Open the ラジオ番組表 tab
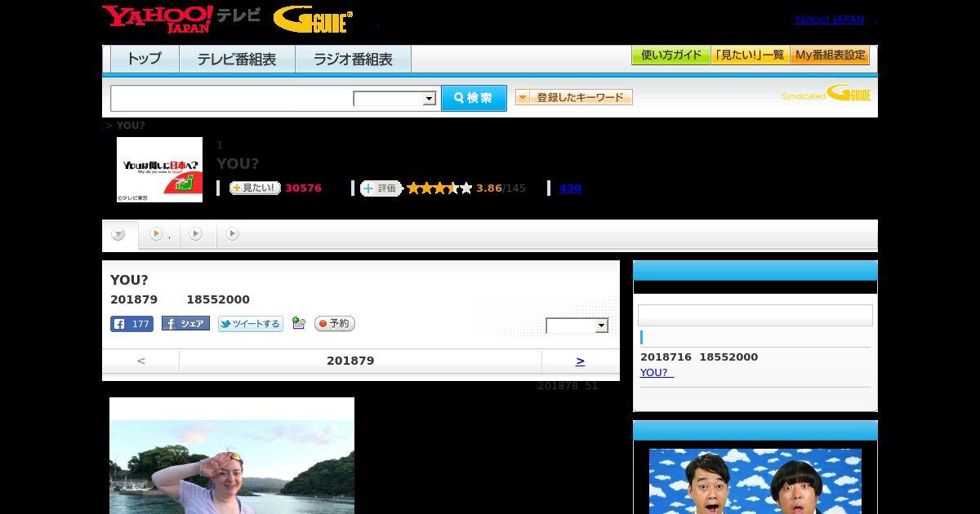This screenshot has width=980, height=514. coord(353,59)
